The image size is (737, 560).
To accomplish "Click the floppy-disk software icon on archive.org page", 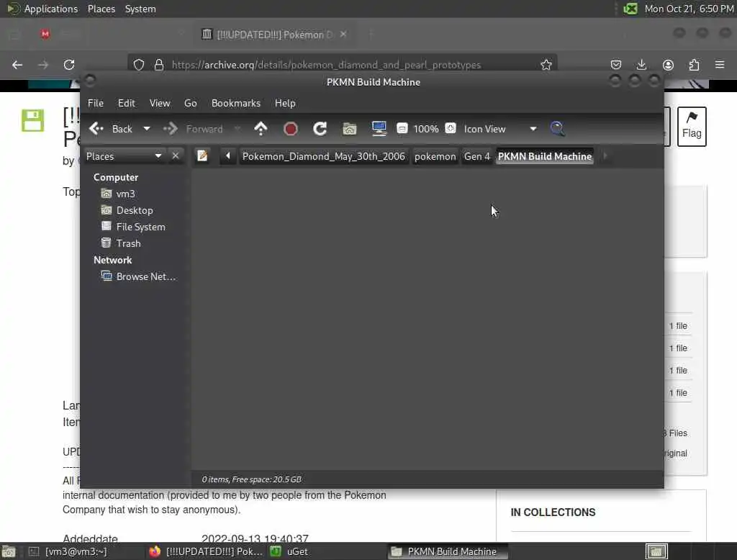I will tap(33, 120).
